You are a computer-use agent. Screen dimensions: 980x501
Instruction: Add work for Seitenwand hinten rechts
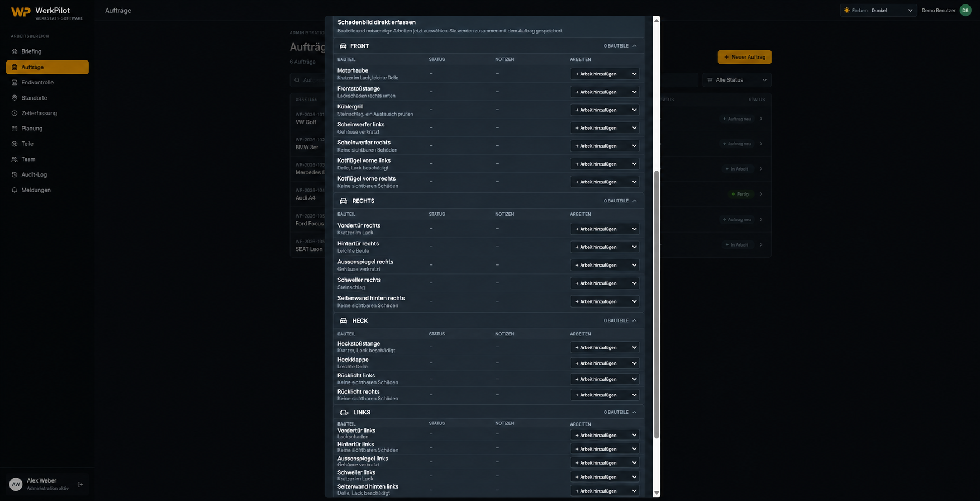tap(605, 301)
